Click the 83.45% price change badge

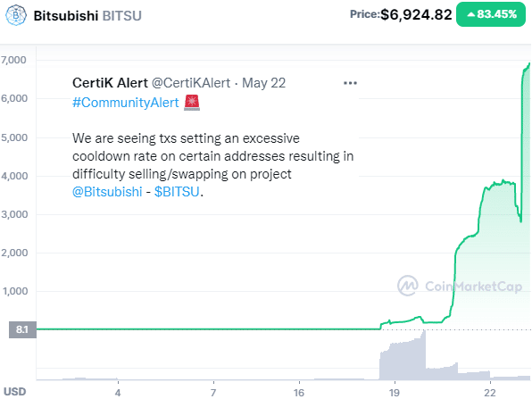pos(491,14)
